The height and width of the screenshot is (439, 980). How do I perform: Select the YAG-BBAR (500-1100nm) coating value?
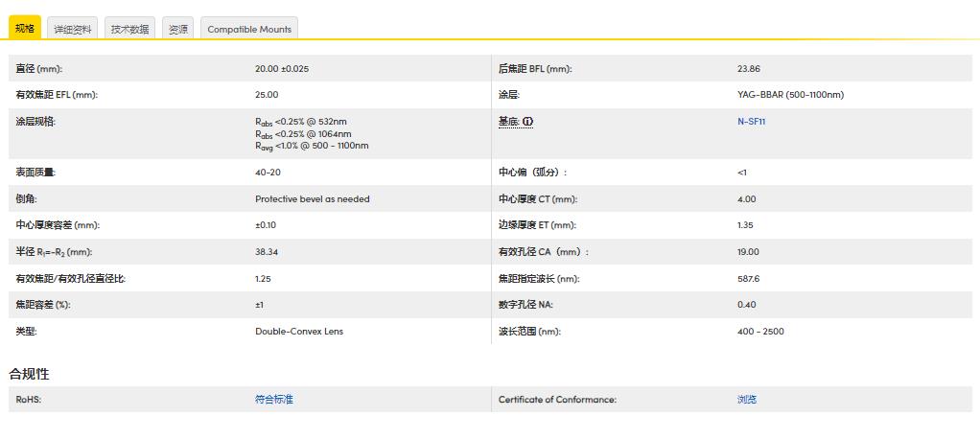pyautogui.click(x=790, y=95)
